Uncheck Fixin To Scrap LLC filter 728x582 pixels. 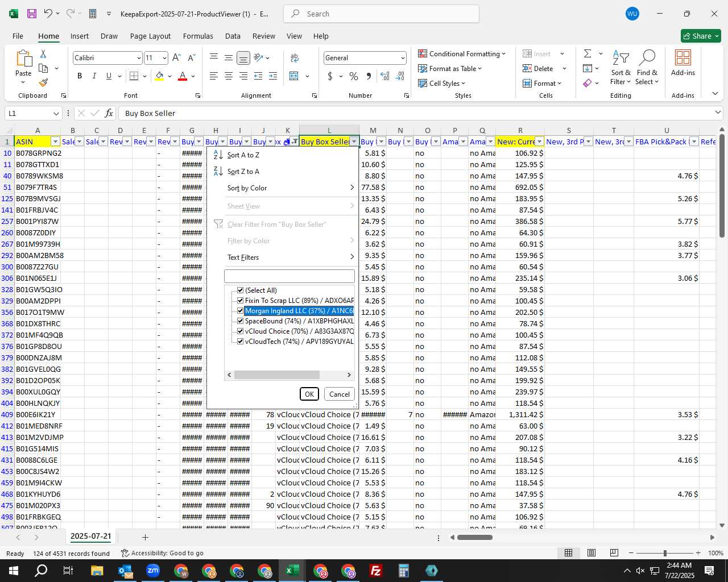tap(241, 301)
